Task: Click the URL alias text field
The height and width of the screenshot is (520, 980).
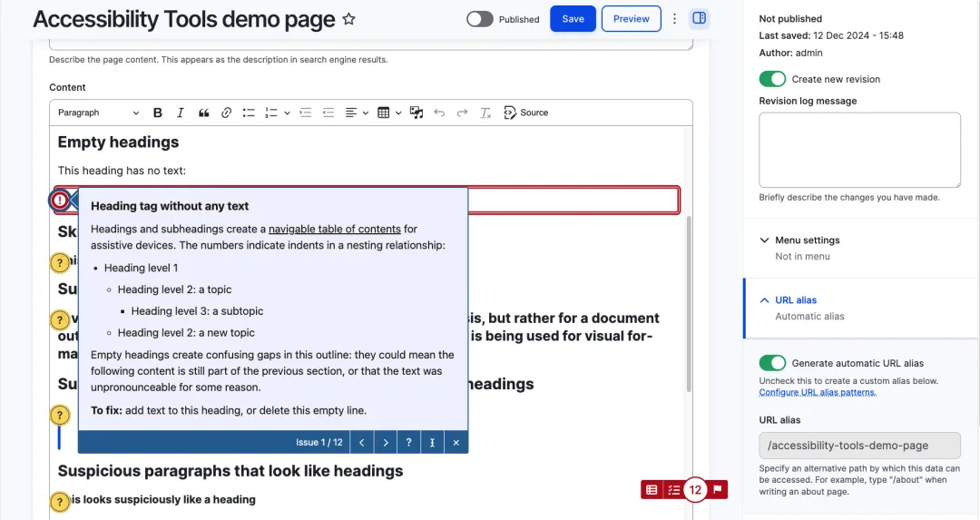Action: click(859, 446)
